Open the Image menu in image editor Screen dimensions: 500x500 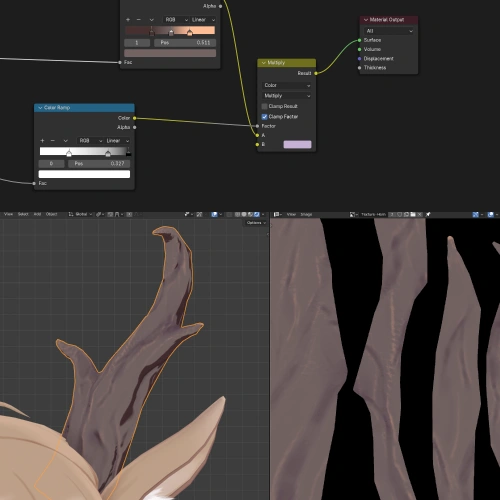point(306,214)
